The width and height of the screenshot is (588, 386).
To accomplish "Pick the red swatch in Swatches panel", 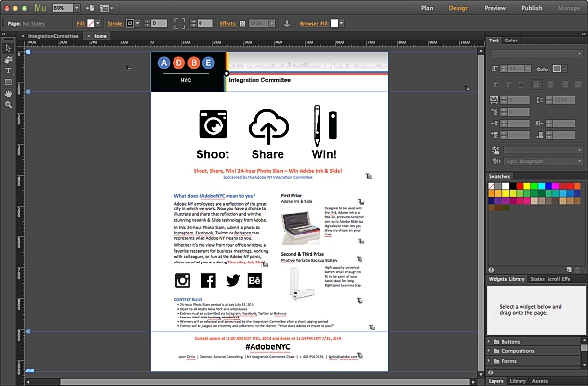I will (x=520, y=186).
